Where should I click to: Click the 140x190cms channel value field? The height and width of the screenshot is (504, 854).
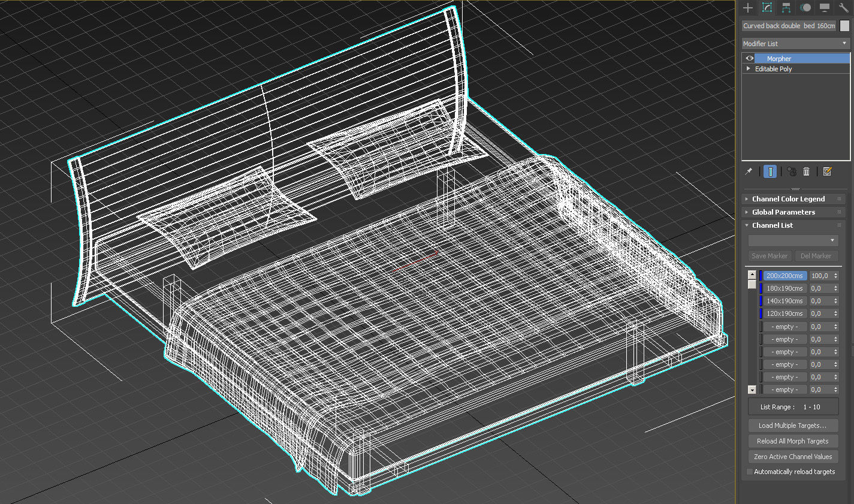820,301
